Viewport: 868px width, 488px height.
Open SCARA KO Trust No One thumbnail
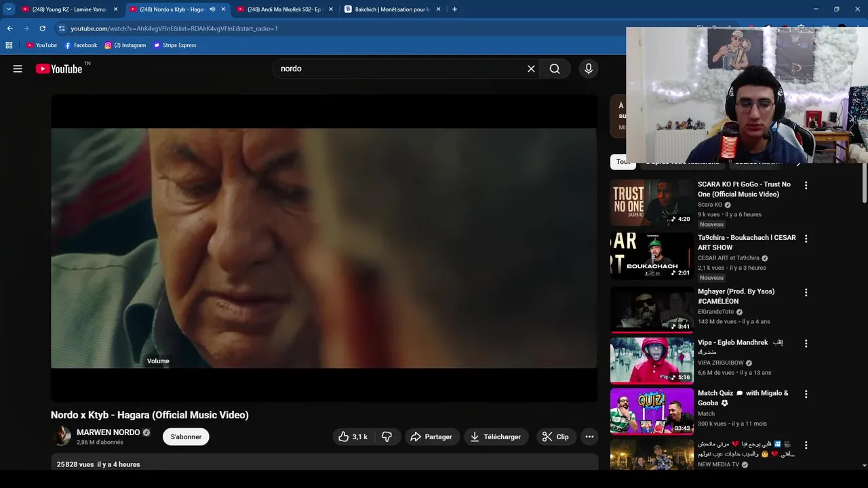652,203
